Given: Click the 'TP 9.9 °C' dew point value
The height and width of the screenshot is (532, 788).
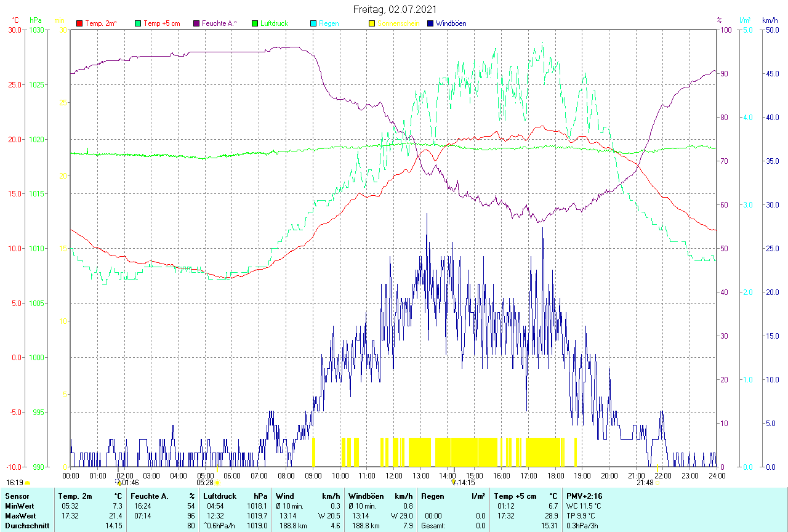Looking at the screenshot, I should tap(582, 515).
